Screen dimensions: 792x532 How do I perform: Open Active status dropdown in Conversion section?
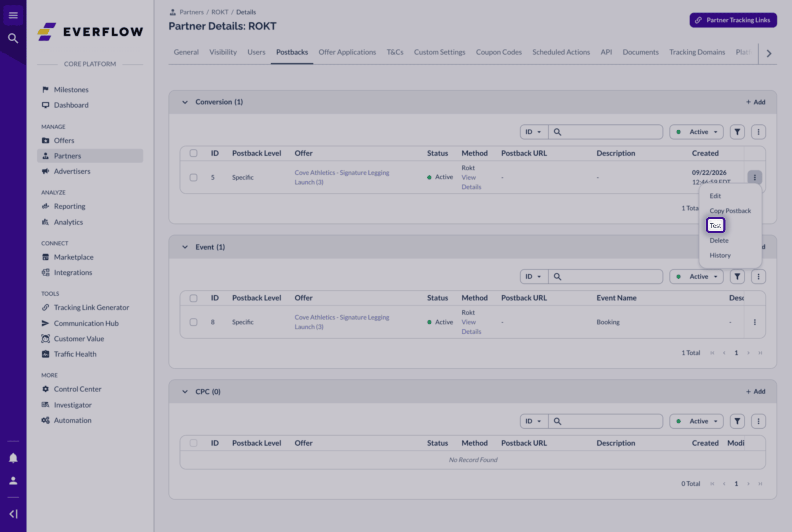click(x=696, y=132)
